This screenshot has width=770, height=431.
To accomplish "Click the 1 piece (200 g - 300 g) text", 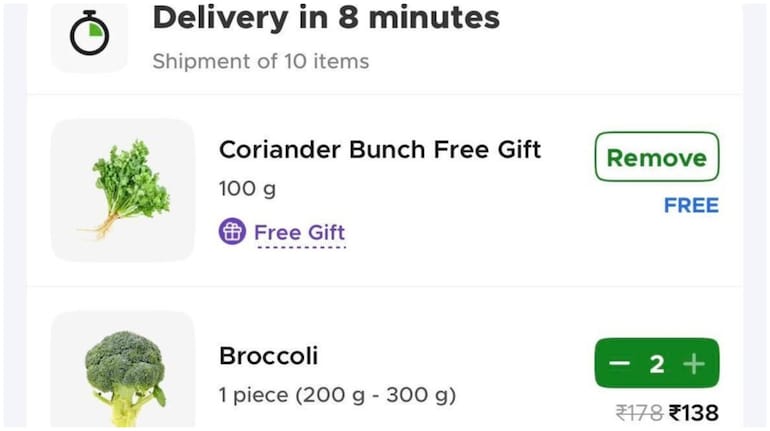I will tap(337, 394).
